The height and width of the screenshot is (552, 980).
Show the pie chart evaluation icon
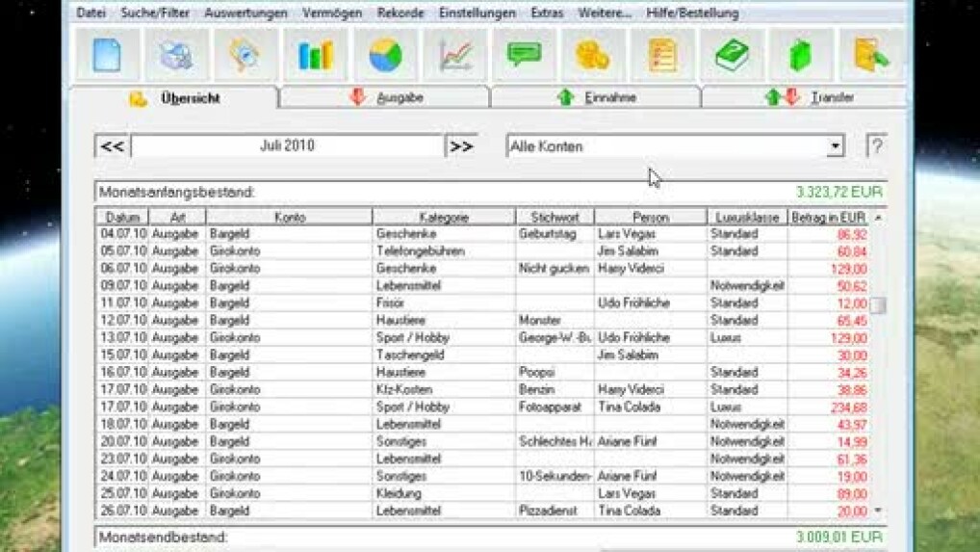pos(385,55)
